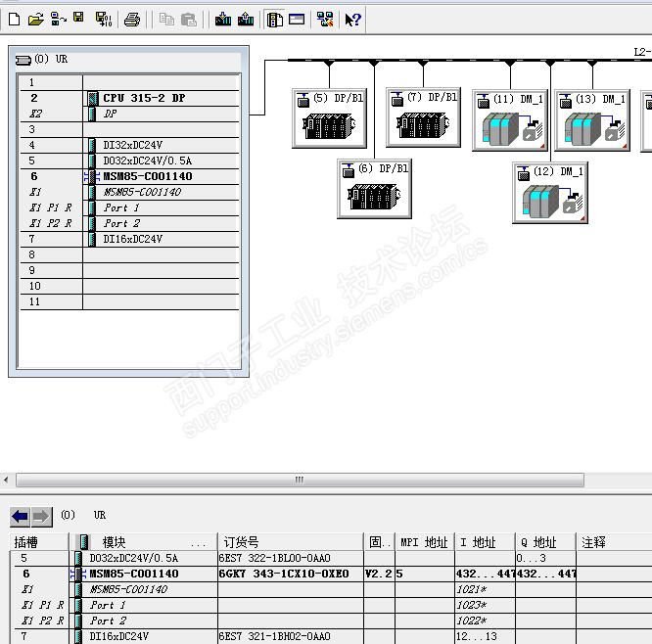Viewport: 652px width, 644px height.
Task: Click the New document toolbar icon
Action: 14,20
